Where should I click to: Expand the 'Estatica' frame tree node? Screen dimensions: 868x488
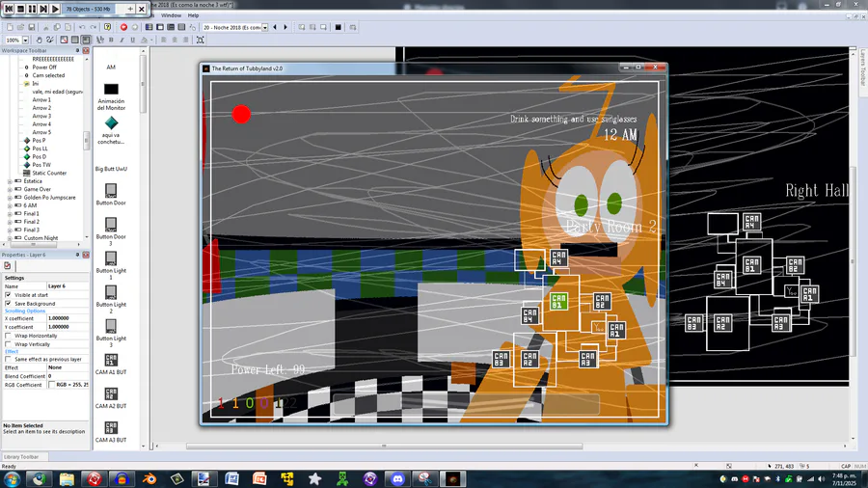[x=10, y=181]
